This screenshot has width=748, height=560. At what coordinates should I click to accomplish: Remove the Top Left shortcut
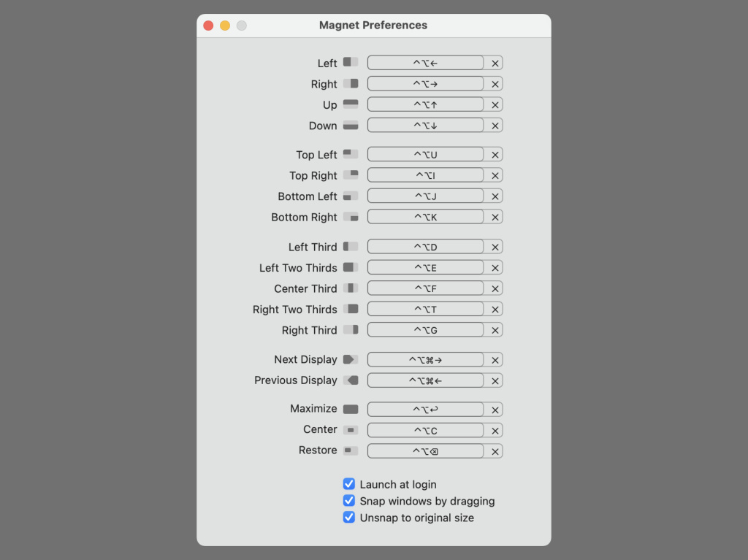(495, 155)
